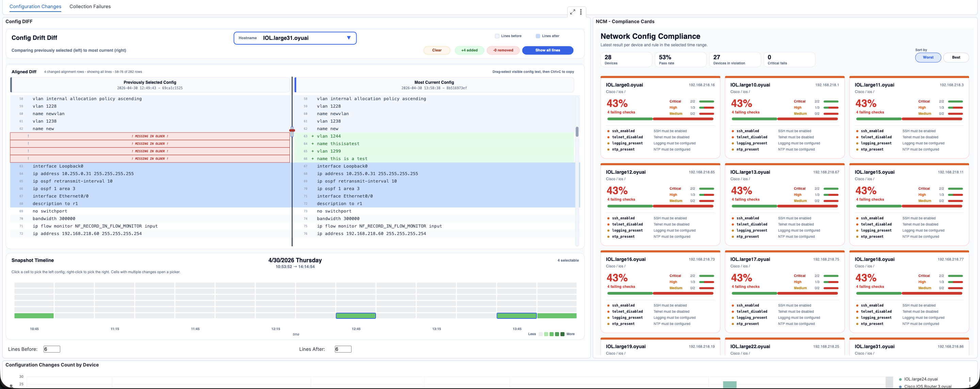Open the IOL.large19.oyuai compliance card title

click(625, 347)
